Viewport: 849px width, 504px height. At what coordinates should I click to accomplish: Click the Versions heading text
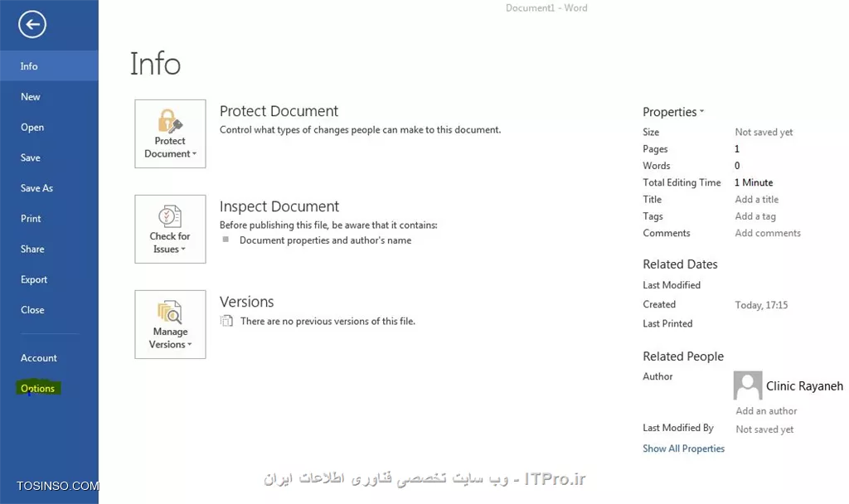[247, 302]
